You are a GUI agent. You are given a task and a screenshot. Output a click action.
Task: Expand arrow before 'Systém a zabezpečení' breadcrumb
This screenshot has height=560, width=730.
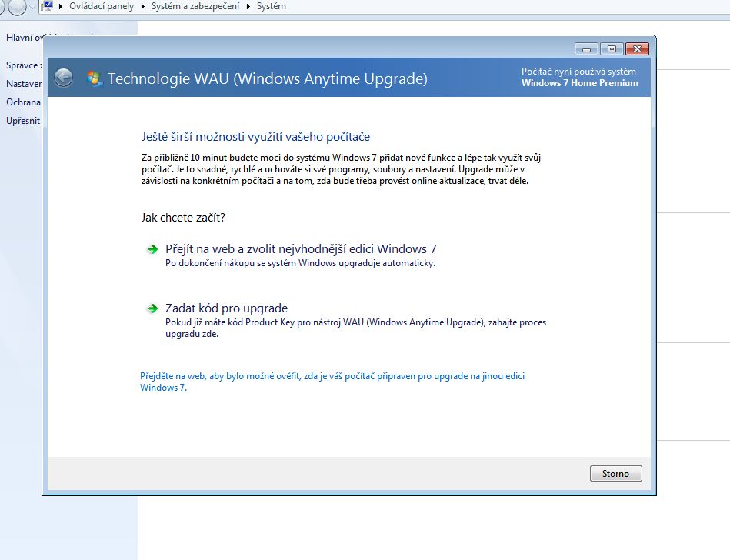pos(142,6)
